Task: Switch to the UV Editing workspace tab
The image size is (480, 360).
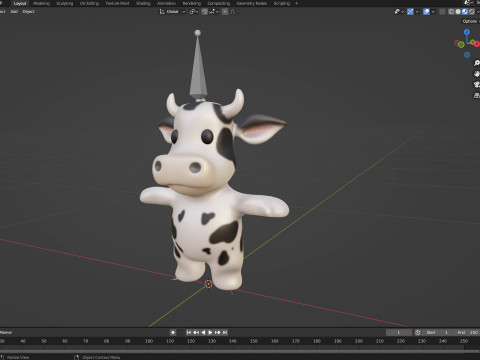Action: 89,3
